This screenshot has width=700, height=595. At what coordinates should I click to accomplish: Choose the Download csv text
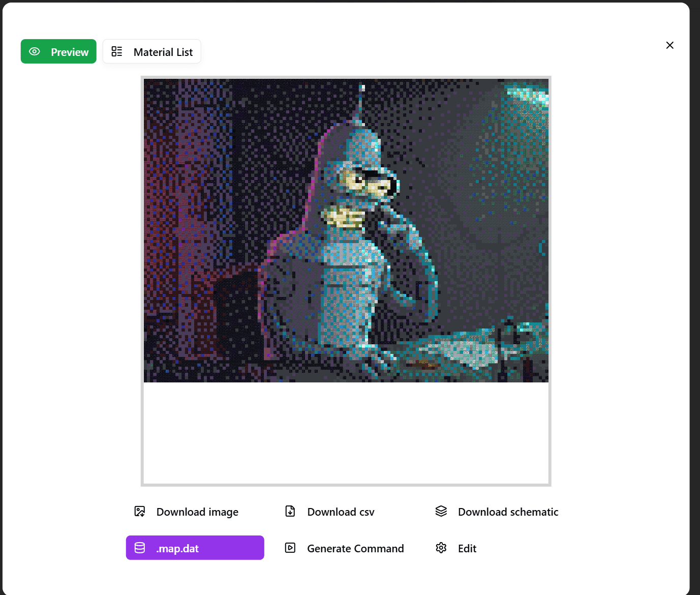[x=341, y=512]
